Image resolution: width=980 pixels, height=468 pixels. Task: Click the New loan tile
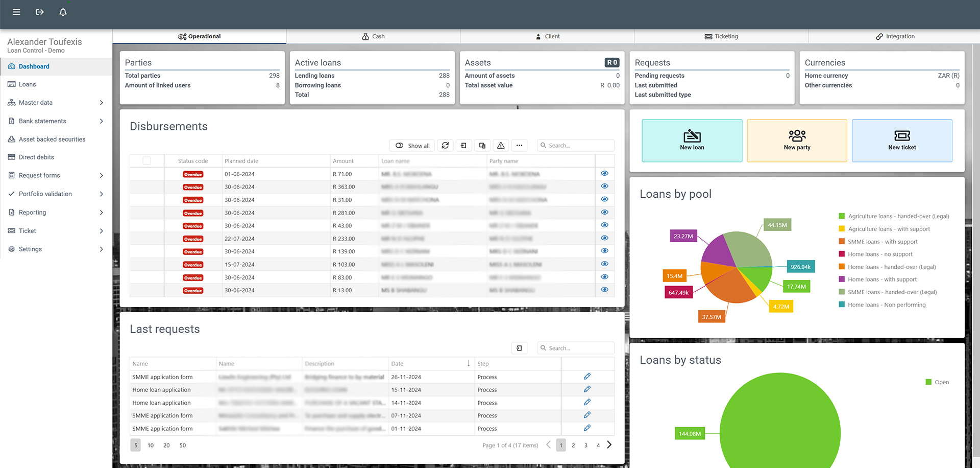692,141
